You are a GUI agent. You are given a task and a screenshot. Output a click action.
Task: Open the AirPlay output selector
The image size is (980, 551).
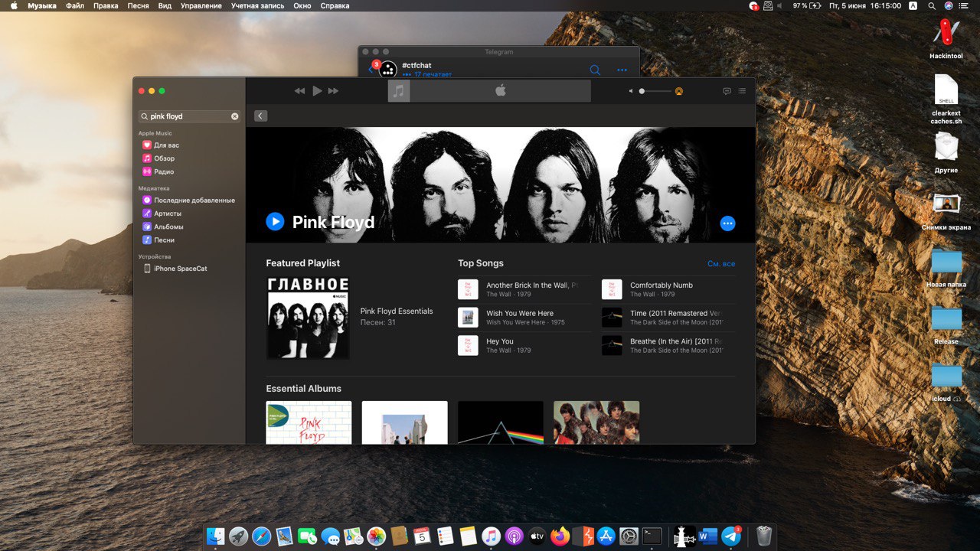[679, 91]
